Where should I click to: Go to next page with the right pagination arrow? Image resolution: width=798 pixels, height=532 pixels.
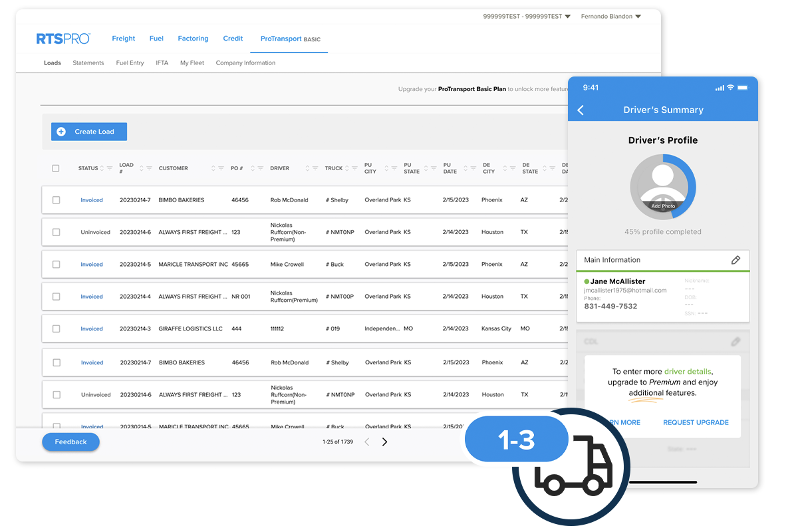pyautogui.click(x=384, y=441)
